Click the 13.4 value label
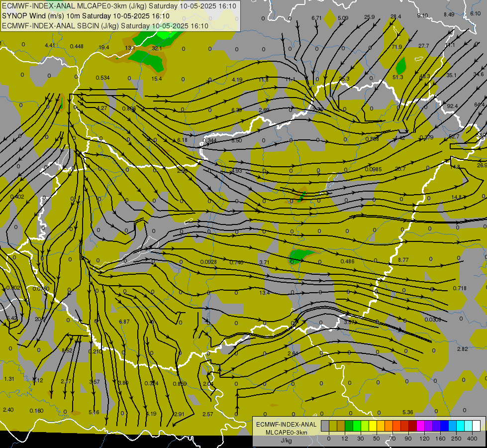Screen dimensions: 487x448 tap(264, 293)
